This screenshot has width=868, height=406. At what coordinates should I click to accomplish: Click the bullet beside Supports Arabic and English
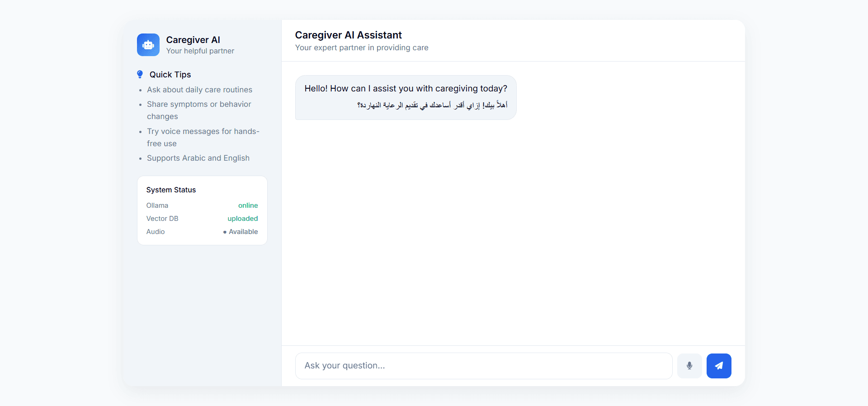click(x=140, y=158)
